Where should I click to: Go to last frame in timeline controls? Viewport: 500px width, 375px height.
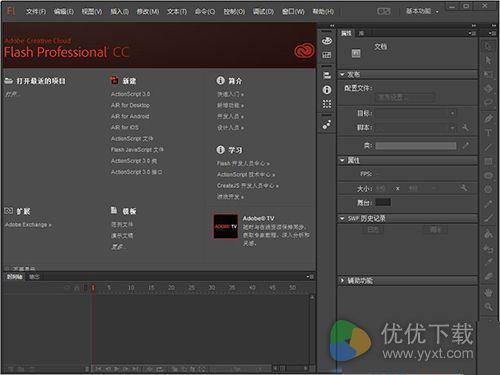135,369
